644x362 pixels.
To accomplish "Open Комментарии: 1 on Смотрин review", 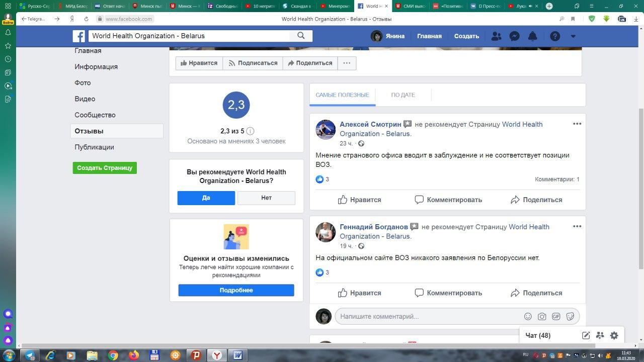I will tap(557, 179).
